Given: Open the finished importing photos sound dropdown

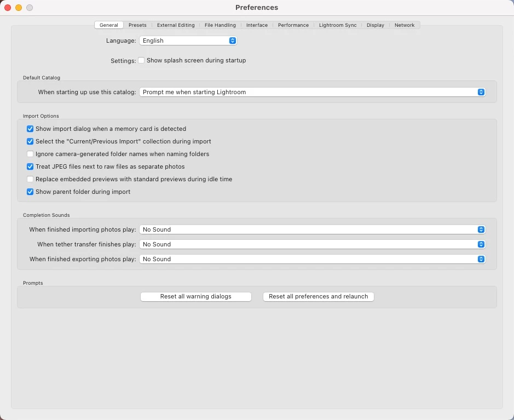Looking at the screenshot, I should point(312,229).
